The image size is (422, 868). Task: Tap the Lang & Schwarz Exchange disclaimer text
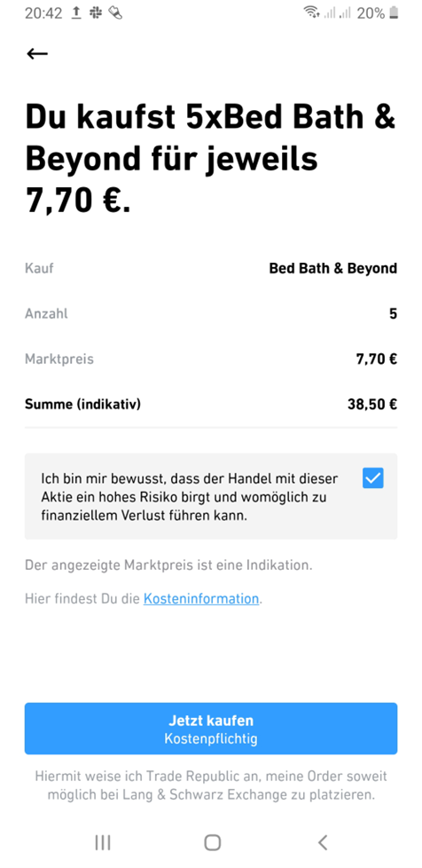click(x=211, y=786)
